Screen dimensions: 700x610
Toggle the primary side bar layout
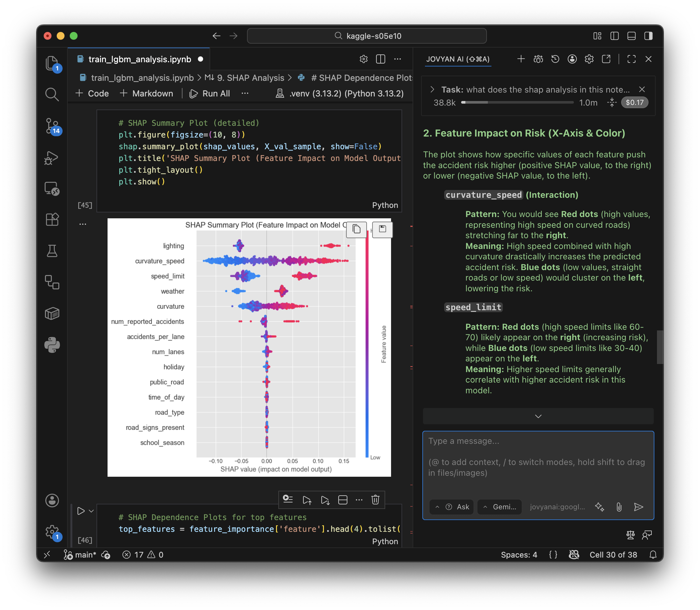[614, 36]
